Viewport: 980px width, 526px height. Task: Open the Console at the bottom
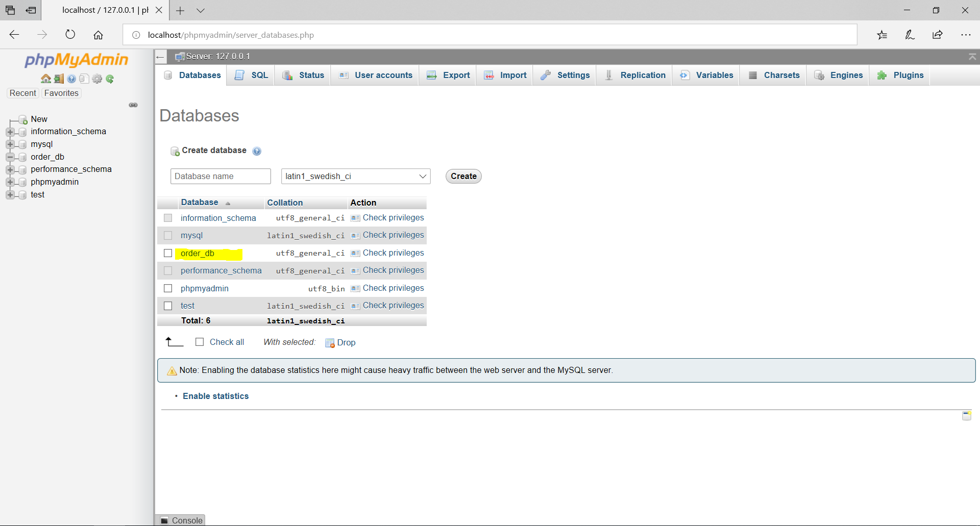click(181, 520)
